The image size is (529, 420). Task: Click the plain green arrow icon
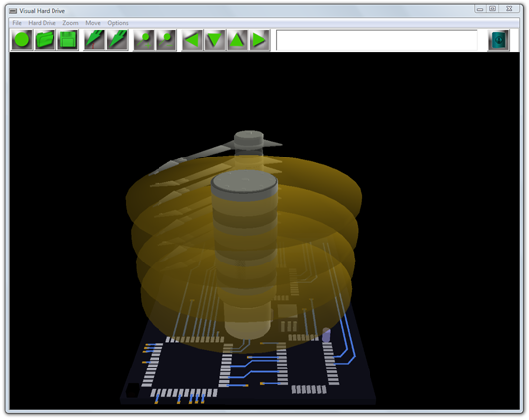(118, 40)
